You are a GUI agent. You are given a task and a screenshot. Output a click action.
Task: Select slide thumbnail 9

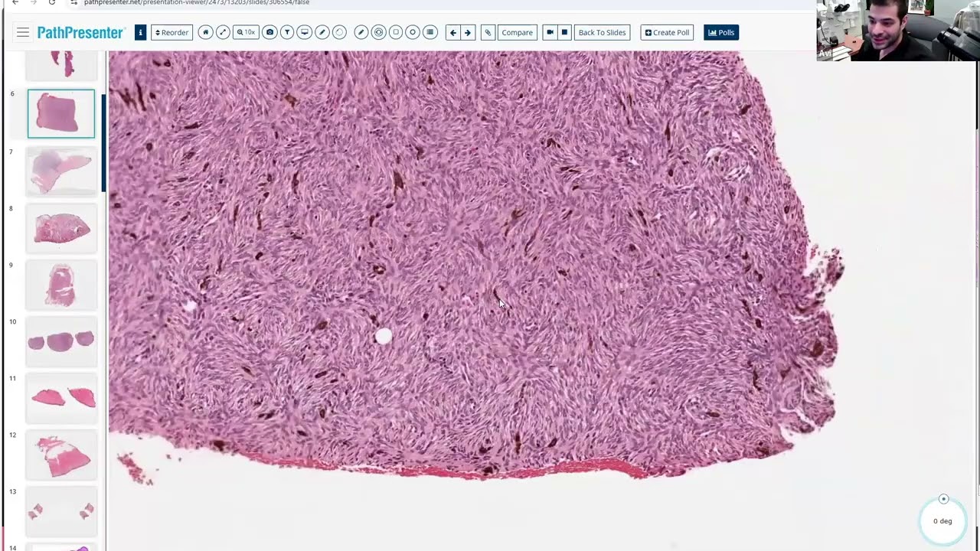61,285
